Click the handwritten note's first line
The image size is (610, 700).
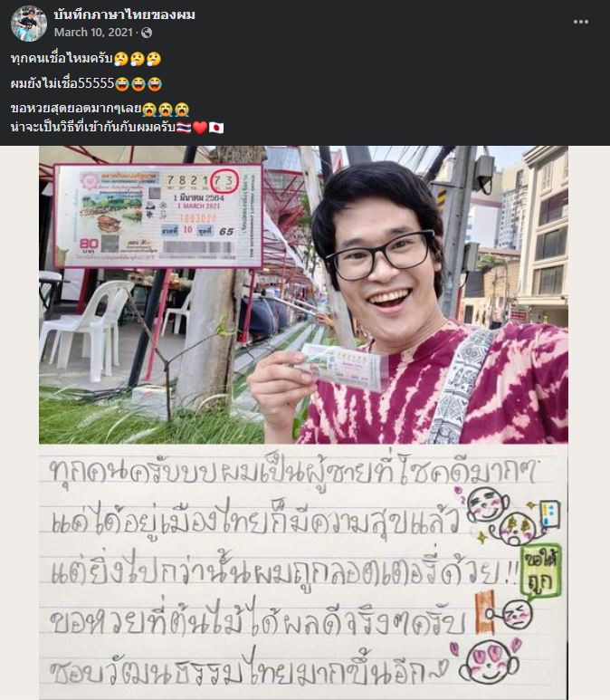pyautogui.click(x=294, y=470)
